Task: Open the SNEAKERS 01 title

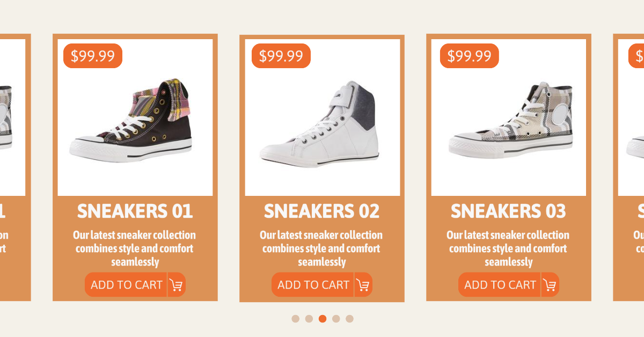Action: pyautogui.click(x=135, y=211)
